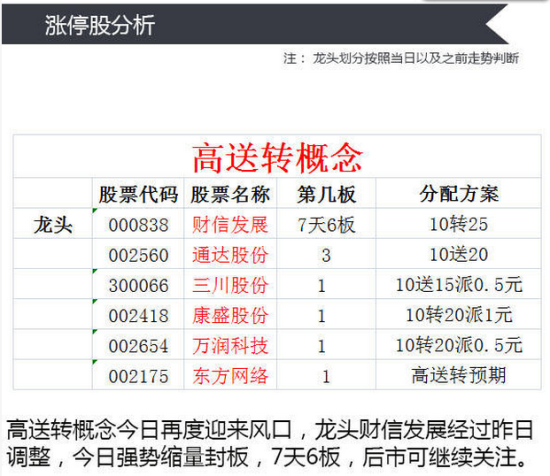This screenshot has height=476, width=550.
Task: Select stock name 财信发展
Action: 230,224
